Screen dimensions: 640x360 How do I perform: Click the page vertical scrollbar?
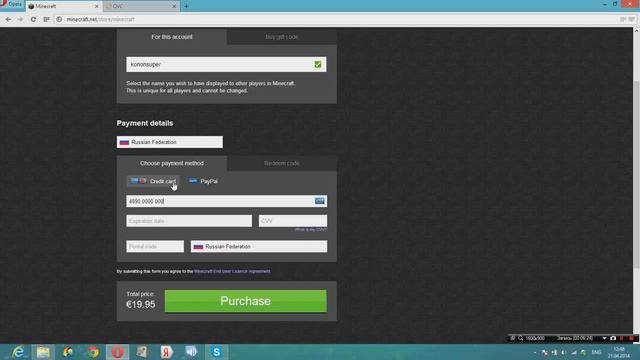coord(636,176)
